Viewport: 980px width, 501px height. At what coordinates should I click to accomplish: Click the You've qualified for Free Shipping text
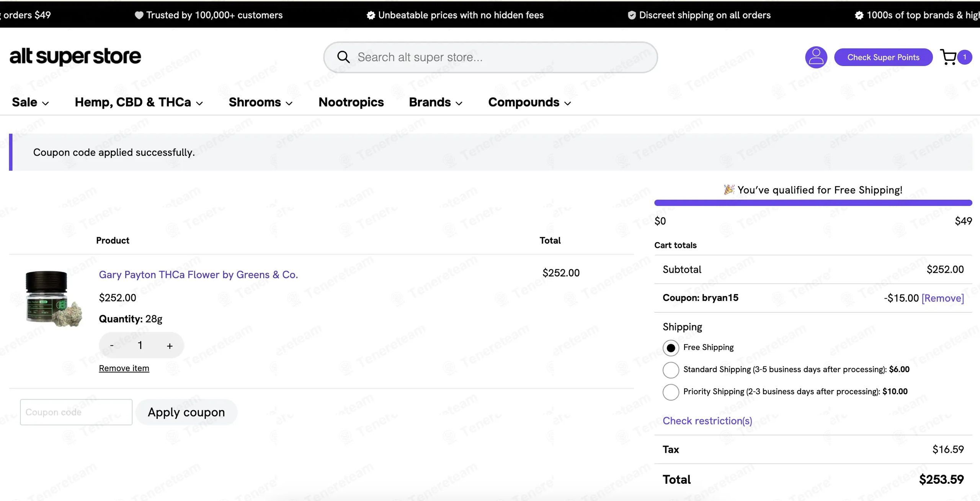coord(820,190)
